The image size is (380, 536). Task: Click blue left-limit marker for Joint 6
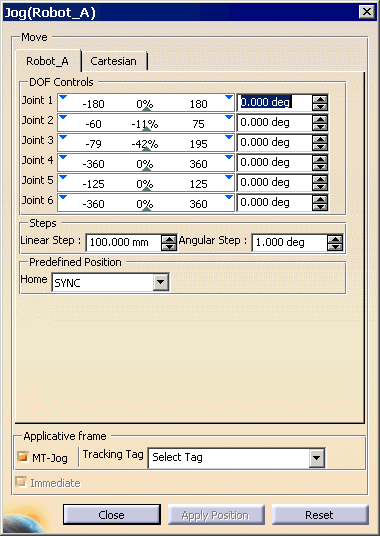click(x=63, y=197)
